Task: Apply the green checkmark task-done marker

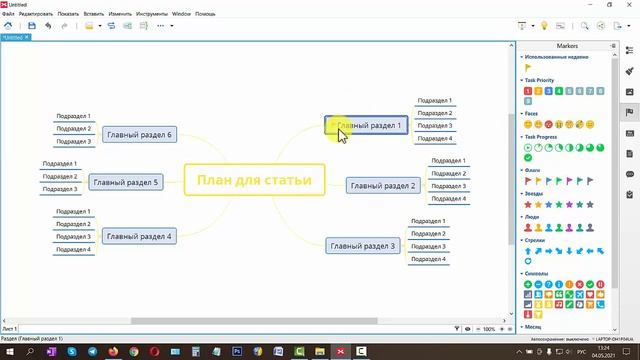Action: [x=528, y=158]
